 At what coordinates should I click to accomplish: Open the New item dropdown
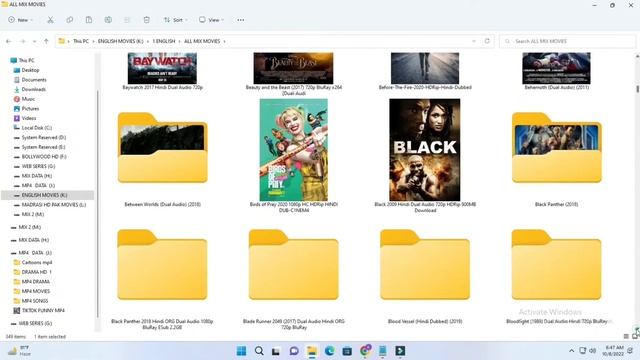point(20,20)
